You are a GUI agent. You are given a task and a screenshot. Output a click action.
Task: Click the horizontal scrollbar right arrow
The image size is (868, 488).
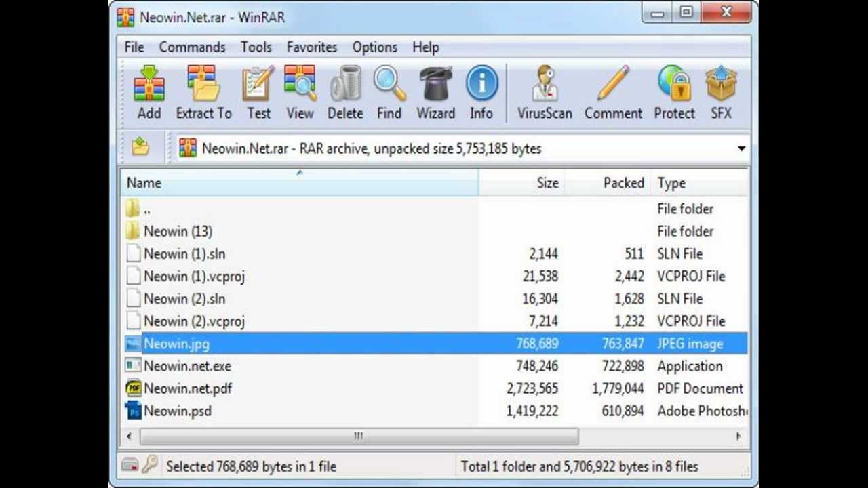point(738,436)
